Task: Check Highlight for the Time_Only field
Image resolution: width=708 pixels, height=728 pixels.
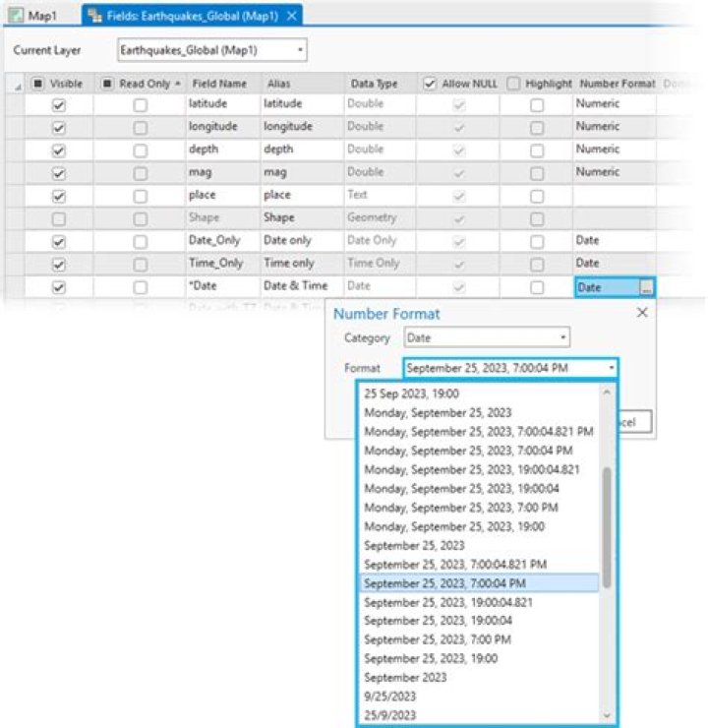Action: tap(537, 265)
